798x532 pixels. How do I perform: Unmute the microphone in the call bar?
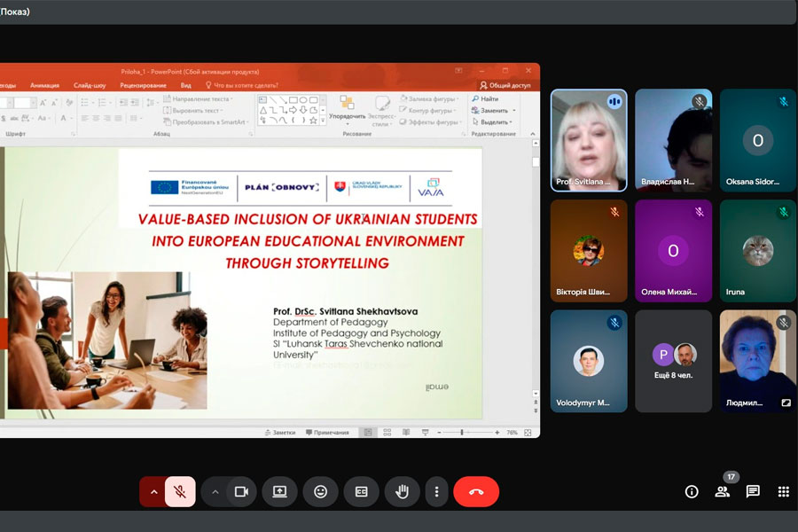pos(180,491)
